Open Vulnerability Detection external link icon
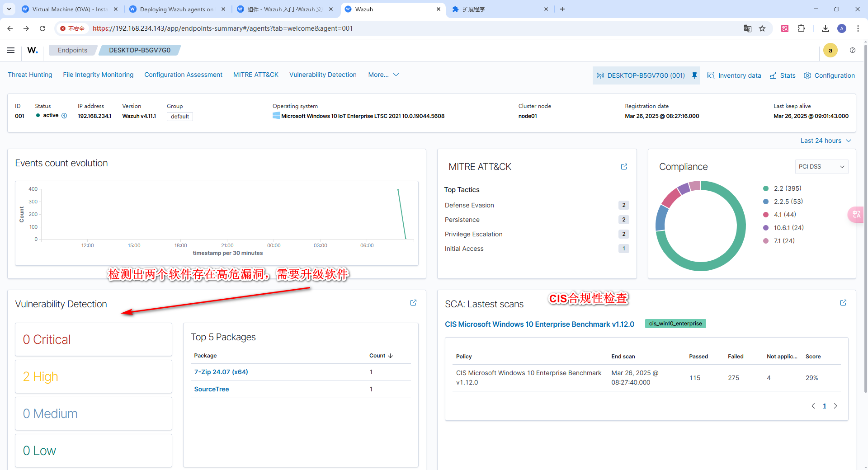868x470 pixels. [413, 303]
